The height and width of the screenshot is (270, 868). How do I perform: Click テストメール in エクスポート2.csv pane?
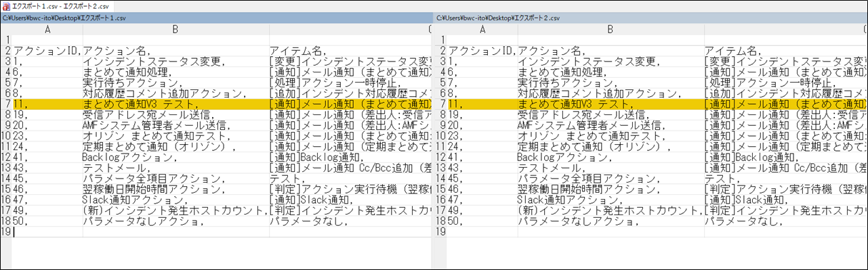(552, 168)
